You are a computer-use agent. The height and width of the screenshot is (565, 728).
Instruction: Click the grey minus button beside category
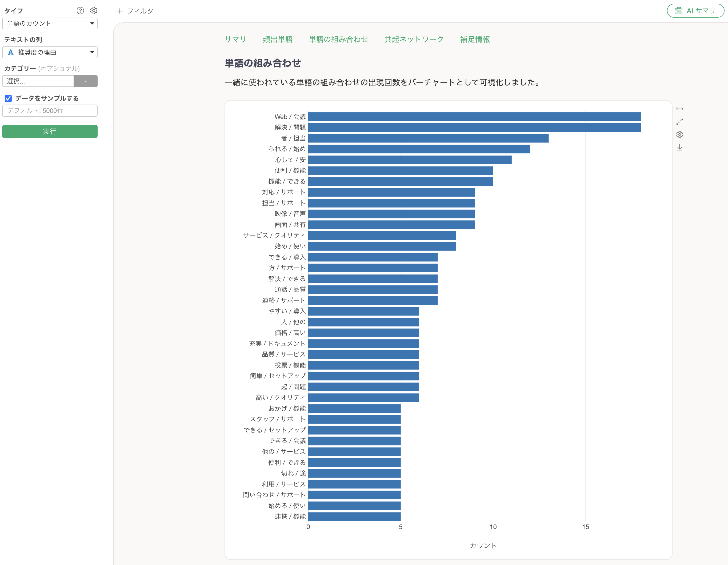[85, 81]
